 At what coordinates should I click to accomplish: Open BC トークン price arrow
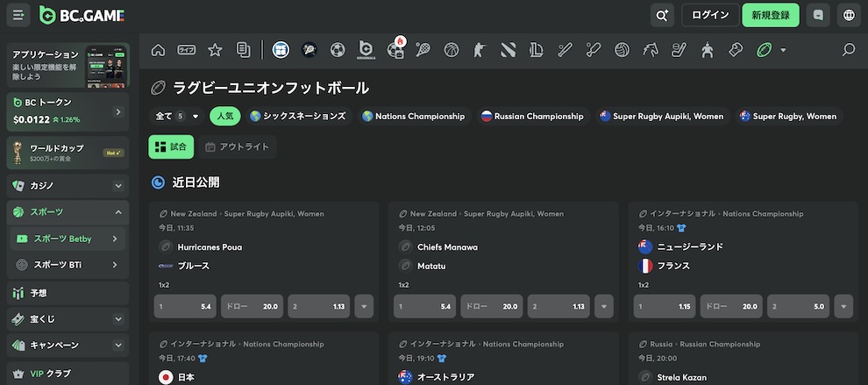click(x=117, y=112)
